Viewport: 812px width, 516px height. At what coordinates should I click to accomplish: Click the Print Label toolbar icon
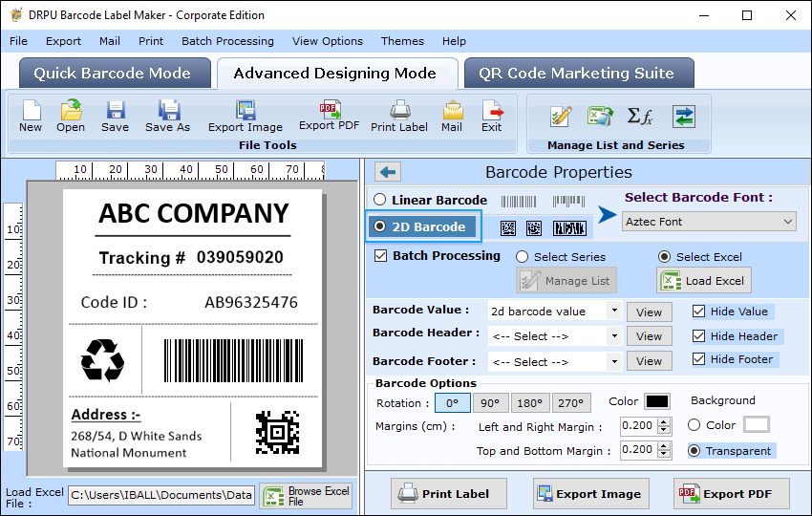[x=399, y=110]
